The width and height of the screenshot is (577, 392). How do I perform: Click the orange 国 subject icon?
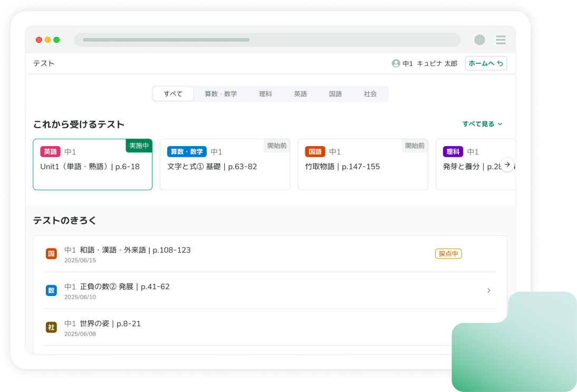tap(51, 254)
